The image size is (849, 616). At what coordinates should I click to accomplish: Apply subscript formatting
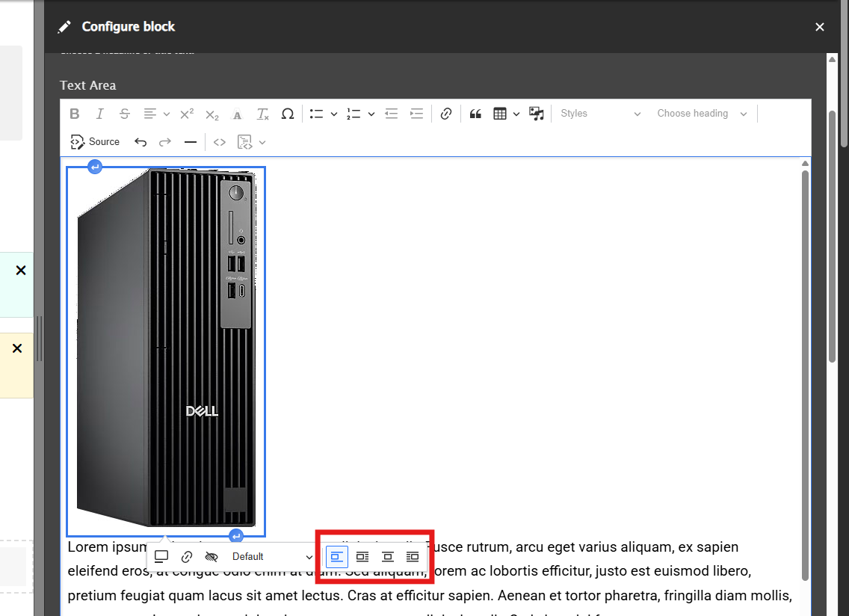212,114
